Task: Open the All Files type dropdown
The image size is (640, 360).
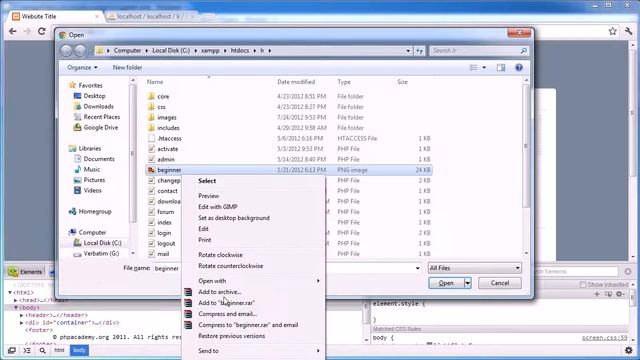Action: click(474, 268)
